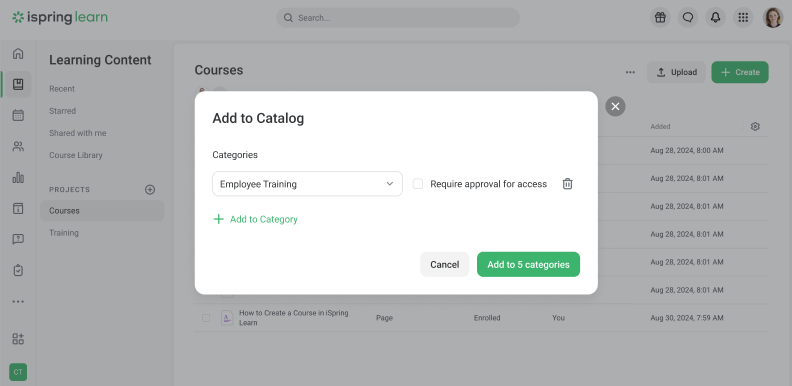The width and height of the screenshot is (792, 386).
Task: Select the How to Create a Course row checkbox
Action: pyautogui.click(x=206, y=318)
